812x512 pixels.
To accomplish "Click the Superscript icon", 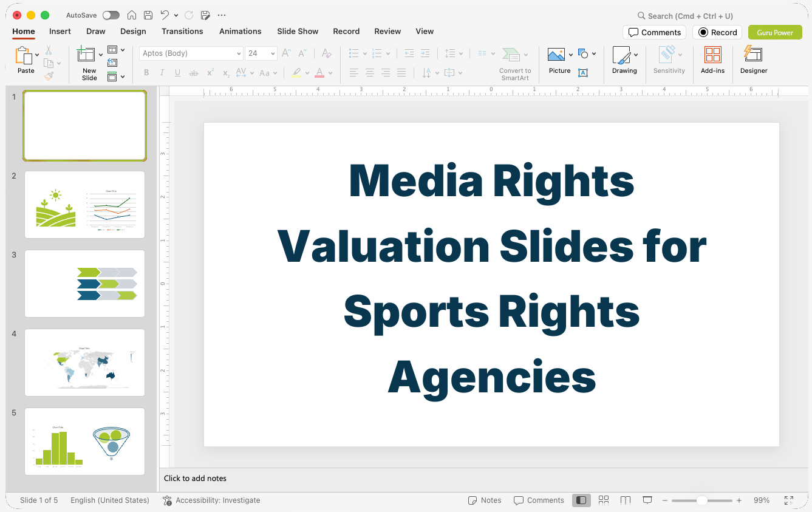I will [x=210, y=73].
